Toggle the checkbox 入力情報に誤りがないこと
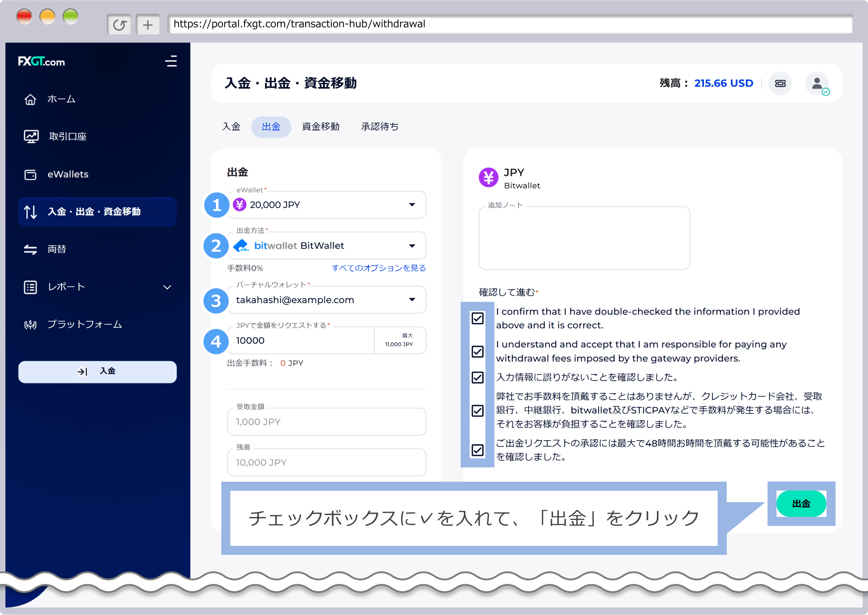868x615 pixels. pyautogui.click(x=477, y=377)
